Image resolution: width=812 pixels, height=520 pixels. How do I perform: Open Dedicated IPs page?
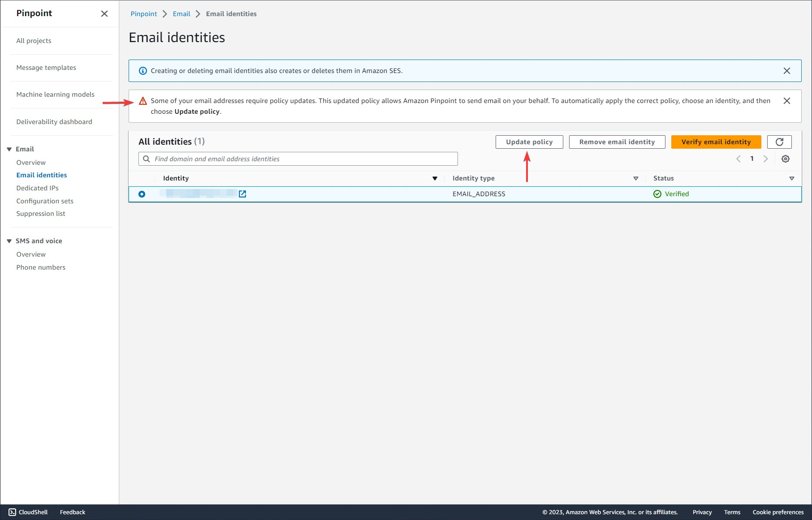tap(37, 188)
